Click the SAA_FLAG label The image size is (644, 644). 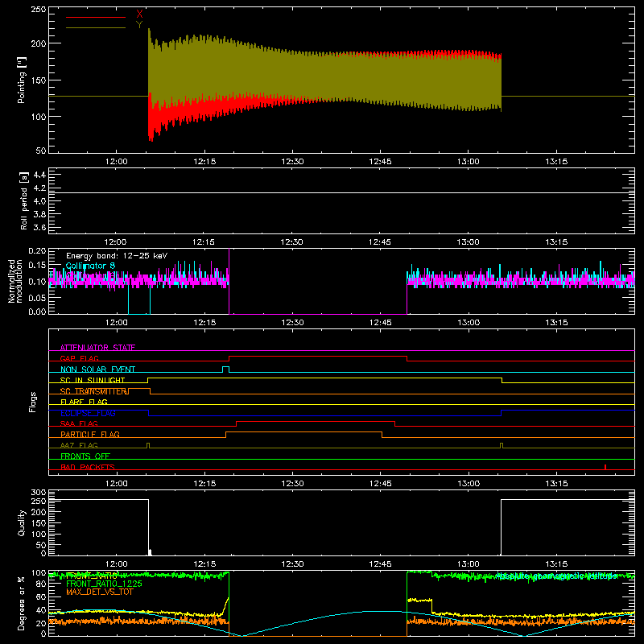[x=79, y=423]
